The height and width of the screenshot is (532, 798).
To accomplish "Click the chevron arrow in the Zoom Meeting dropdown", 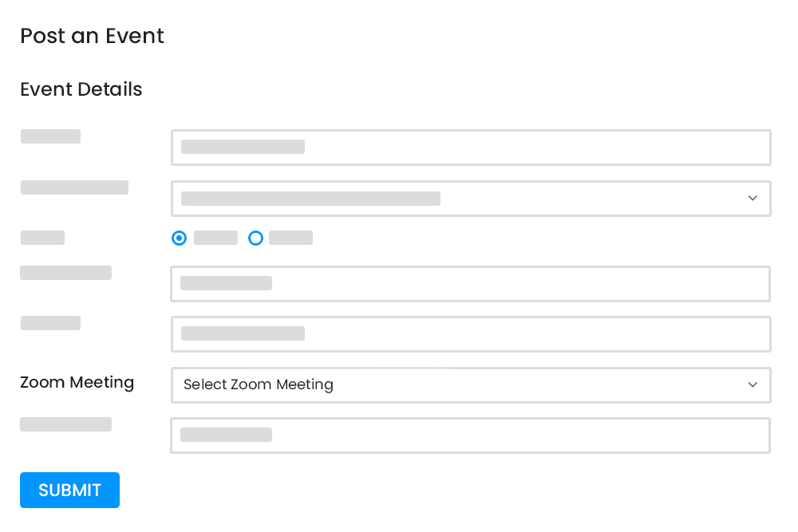I will (x=753, y=384).
